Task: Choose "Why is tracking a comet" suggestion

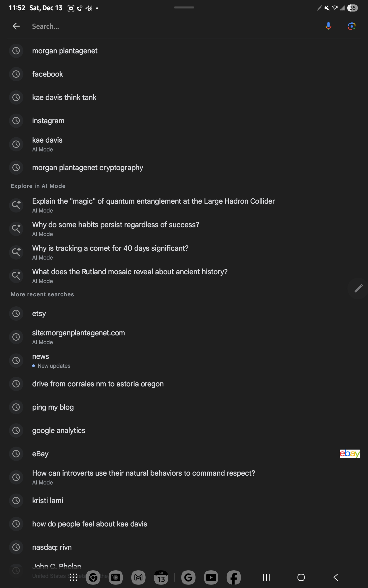Action: [110, 248]
